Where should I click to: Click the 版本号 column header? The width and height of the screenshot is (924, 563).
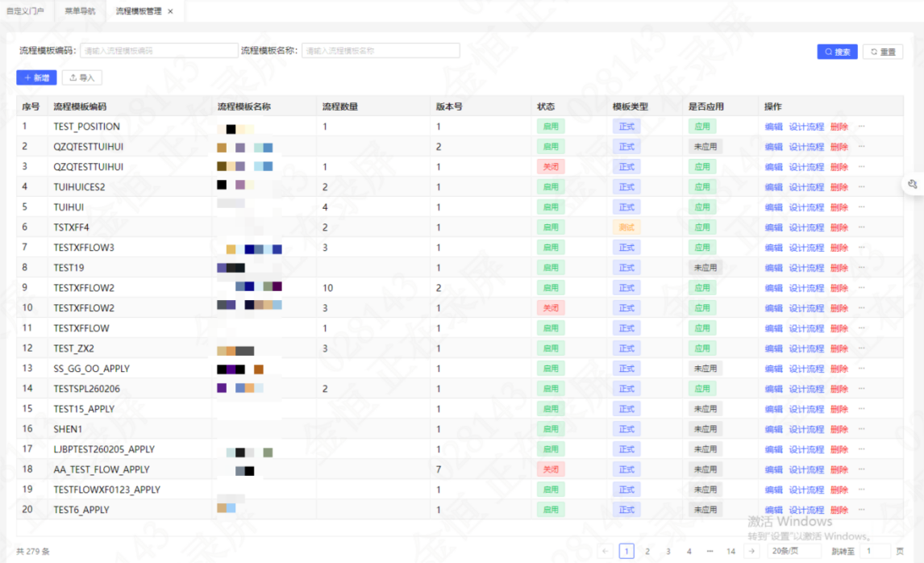pos(449,106)
